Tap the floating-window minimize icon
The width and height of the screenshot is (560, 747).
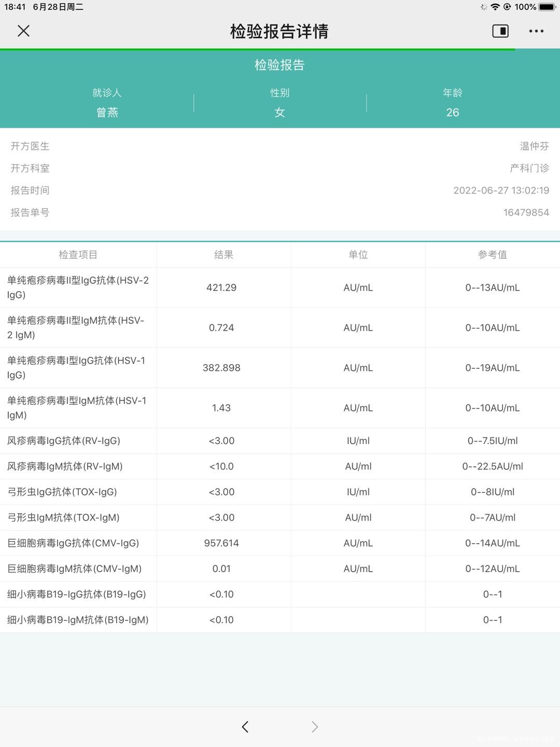point(500,31)
